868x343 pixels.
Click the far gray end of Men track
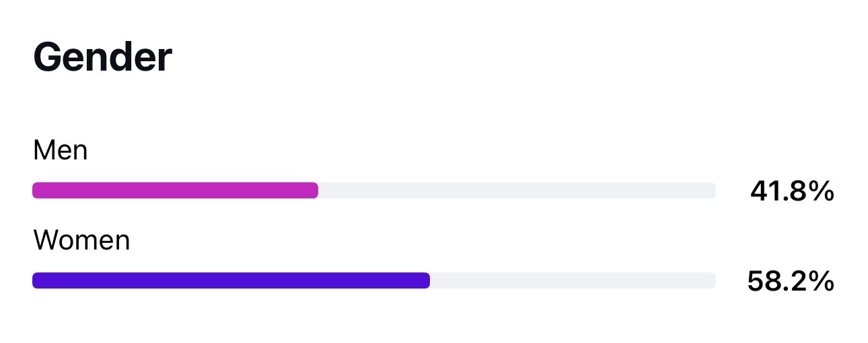click(x=711, y=190)
